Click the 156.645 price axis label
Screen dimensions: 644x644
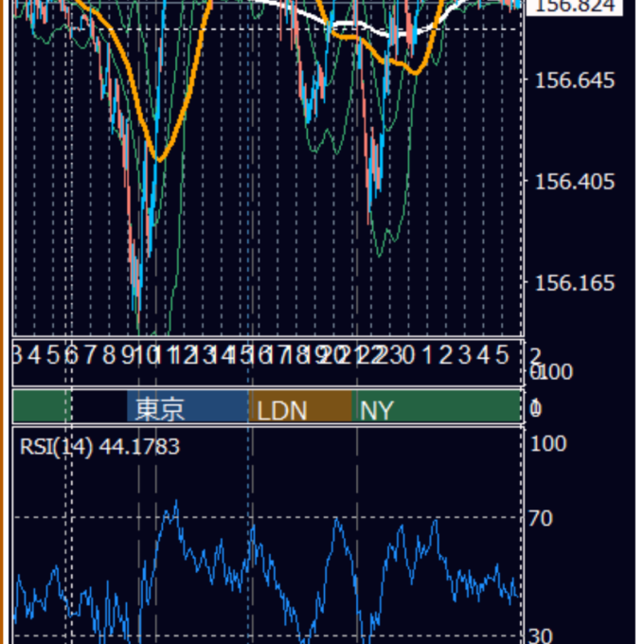click(x=575, y=80)
